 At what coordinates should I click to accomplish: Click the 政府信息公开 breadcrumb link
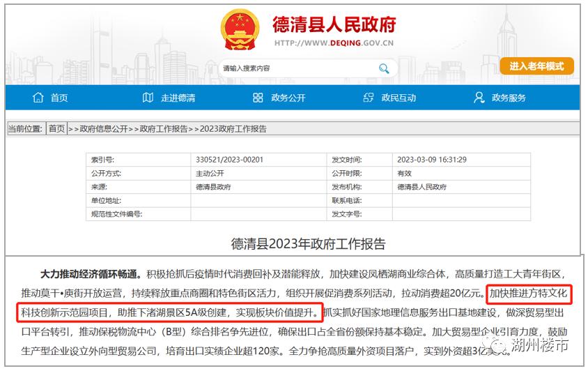pos(104,129)
